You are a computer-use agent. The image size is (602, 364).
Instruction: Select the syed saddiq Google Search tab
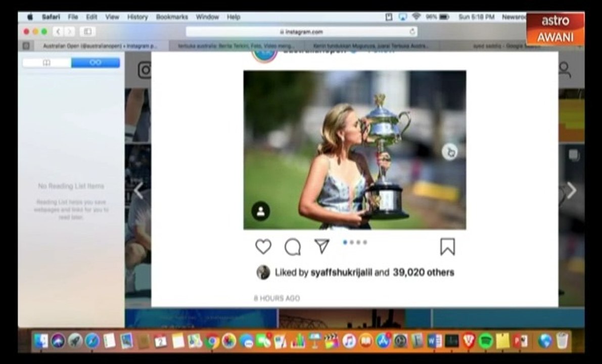click(506, 46)
